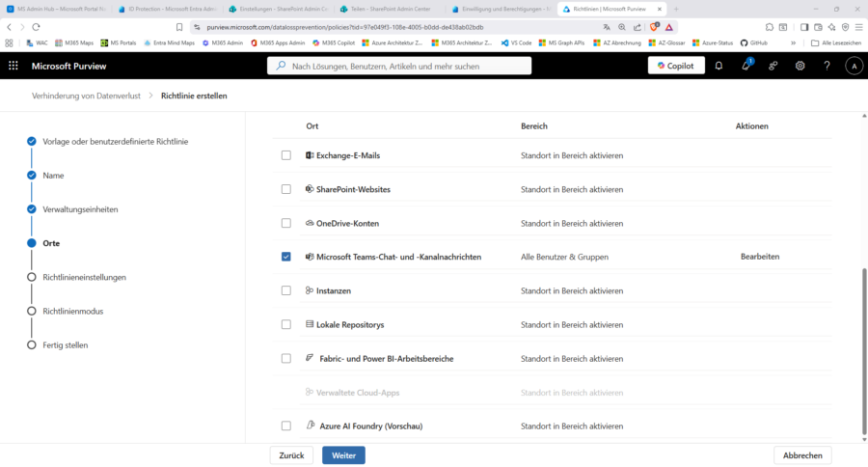Open the what's new icon with badge
Viewport: 868px width, 467px height.
[746, 66]
